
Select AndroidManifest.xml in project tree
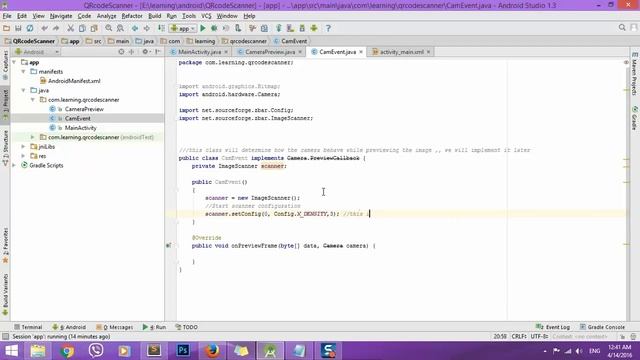coord(74,81)
